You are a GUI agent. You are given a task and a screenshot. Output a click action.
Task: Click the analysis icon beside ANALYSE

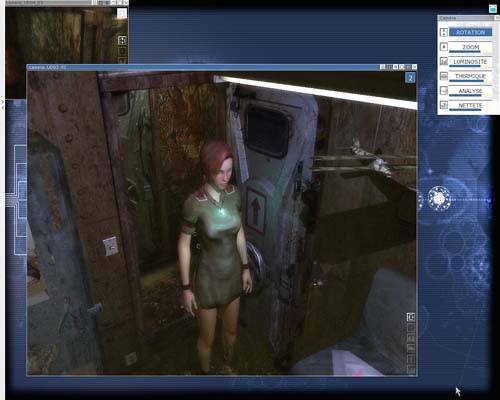pos(444,91)
